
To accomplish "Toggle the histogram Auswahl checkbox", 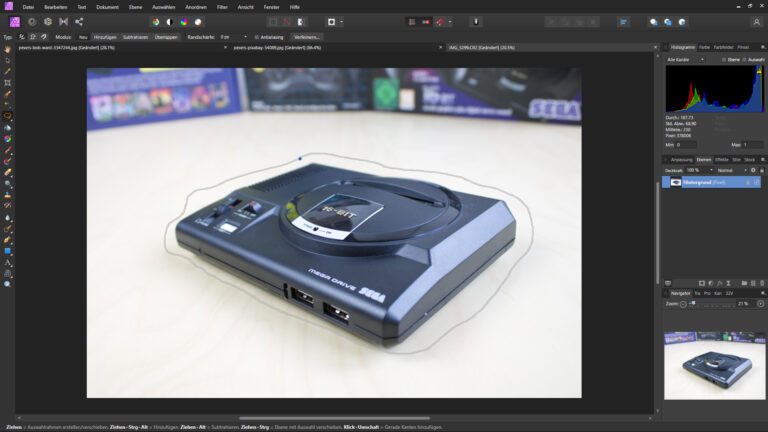I will coord(744,60).
